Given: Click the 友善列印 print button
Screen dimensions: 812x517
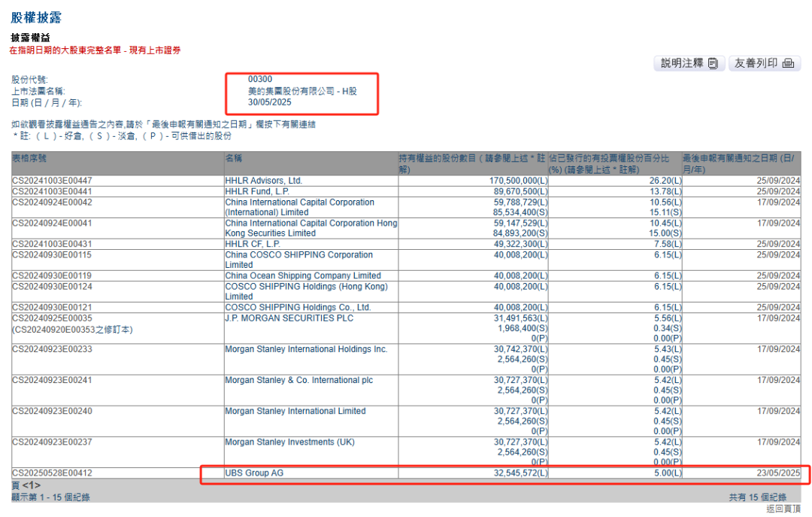Looking at the screenshot, I should (765, 63).
